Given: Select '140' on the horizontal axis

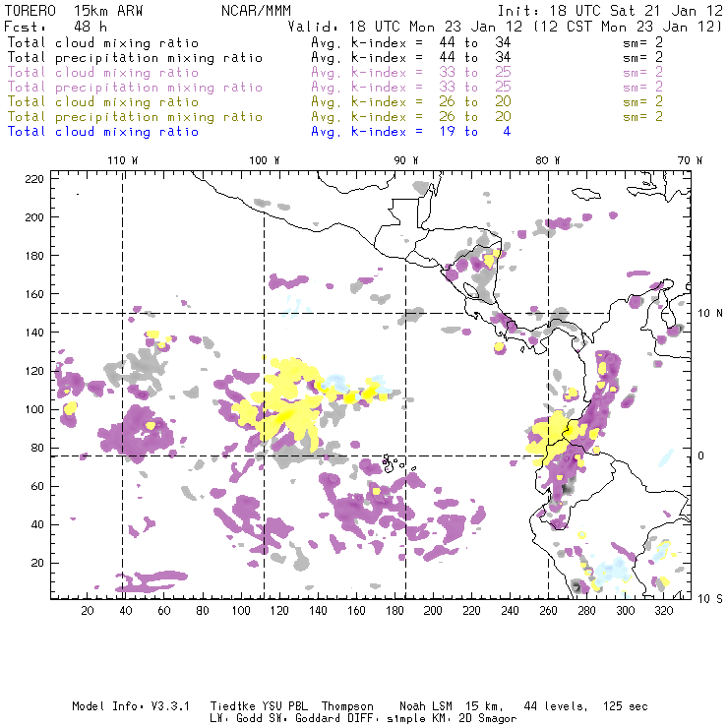Looking at the screenshot, I should (318, 611).
